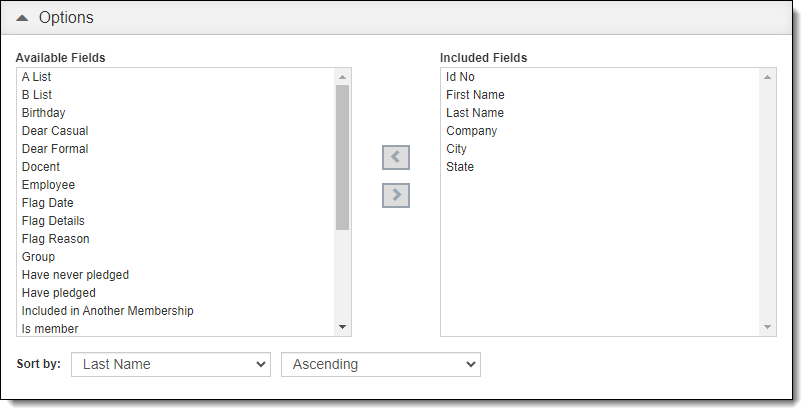Select Dear Formal field

coord(55,149)
